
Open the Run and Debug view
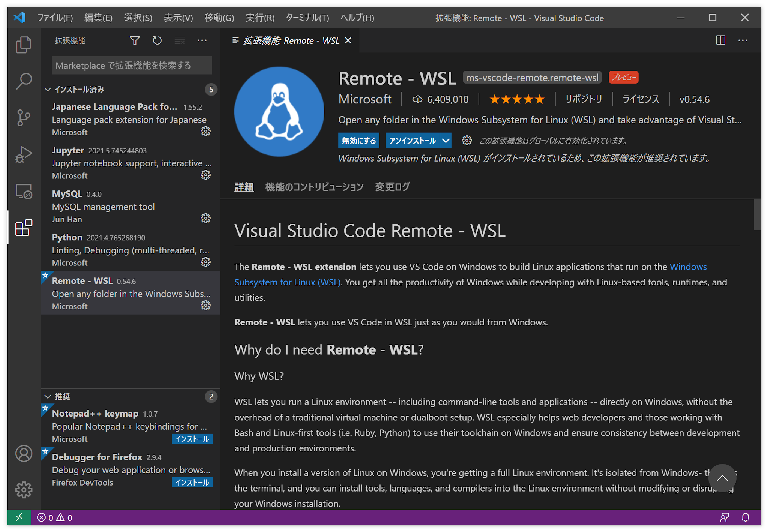tap(23, 154)
